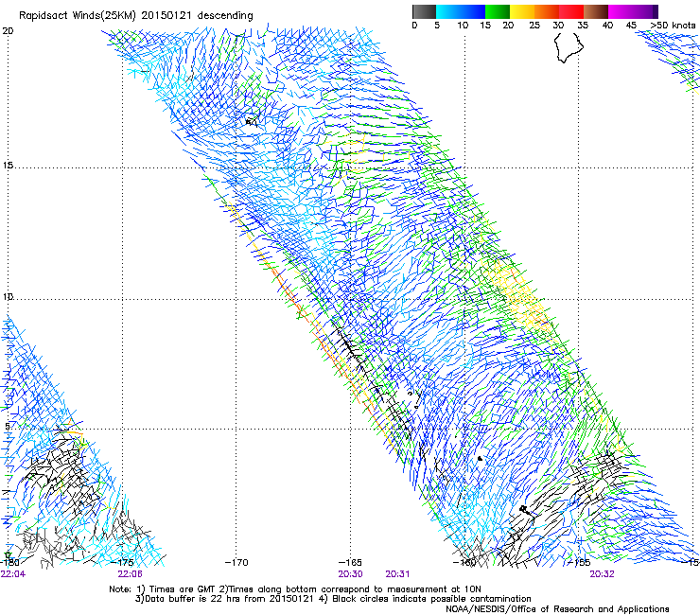700x615 pixels.
Task: Click the note line starting 'Note: 1) Times are GMT'
Action: click(x=295, y=589)
